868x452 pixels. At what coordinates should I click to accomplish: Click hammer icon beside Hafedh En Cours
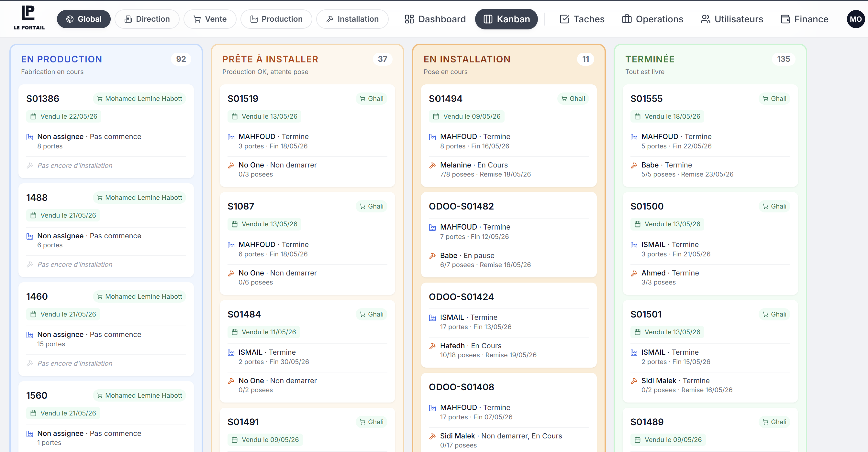tap(432, 346)
